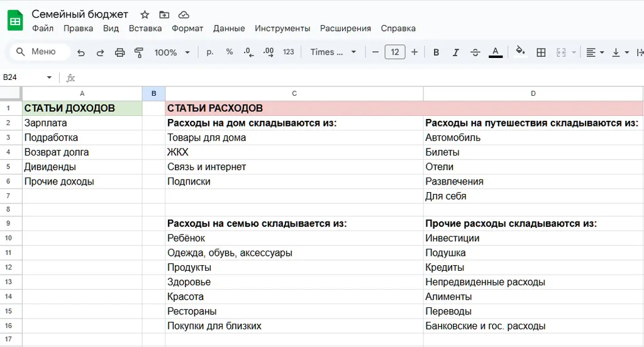This screenshot has height=347, width=644.
Task: Open the Times font family dropdown
Action: [333, 52]
